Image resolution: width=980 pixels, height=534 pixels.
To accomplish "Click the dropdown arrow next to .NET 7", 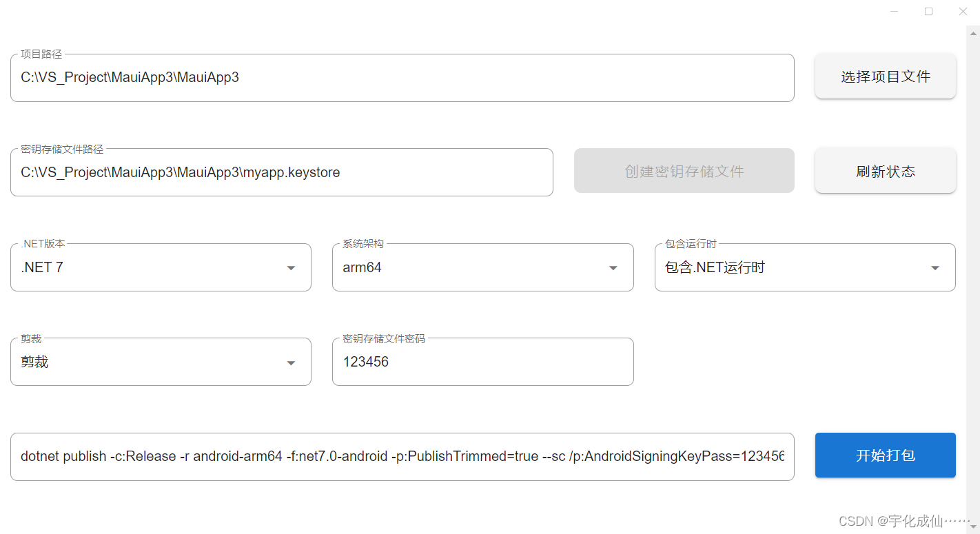I will pyautogui.click(x=291, y=268).
